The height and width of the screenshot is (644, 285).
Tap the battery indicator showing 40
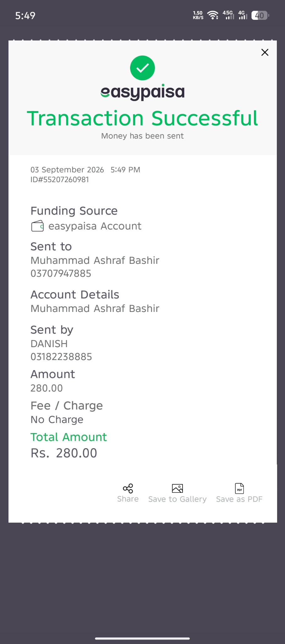(x=260, y=15)
